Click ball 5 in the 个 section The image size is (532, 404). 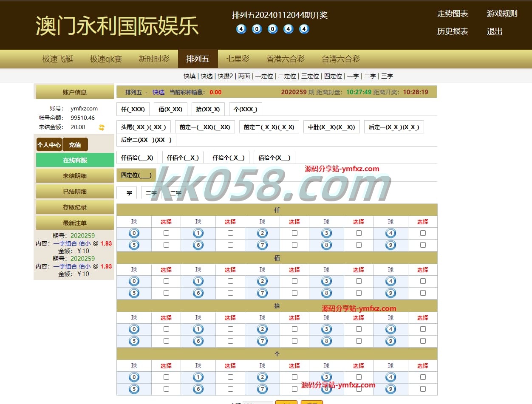(x=134, y=389)
